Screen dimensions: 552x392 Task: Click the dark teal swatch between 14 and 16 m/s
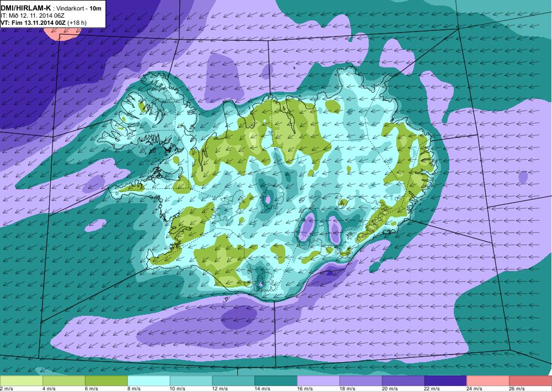[x=276, y=381]
